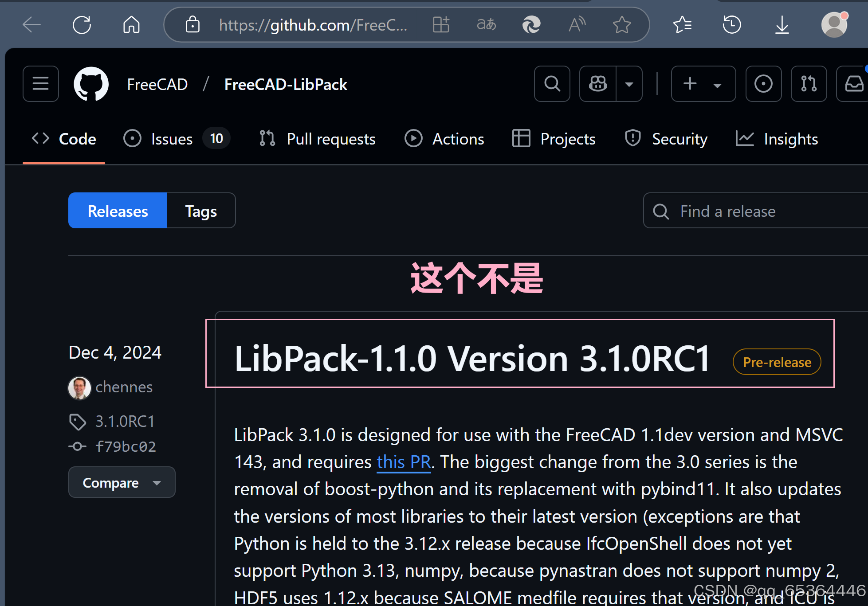The height and width of the screenshot is (606, 868).
Task: Open pull requests icon in top header
Action: 809,84
